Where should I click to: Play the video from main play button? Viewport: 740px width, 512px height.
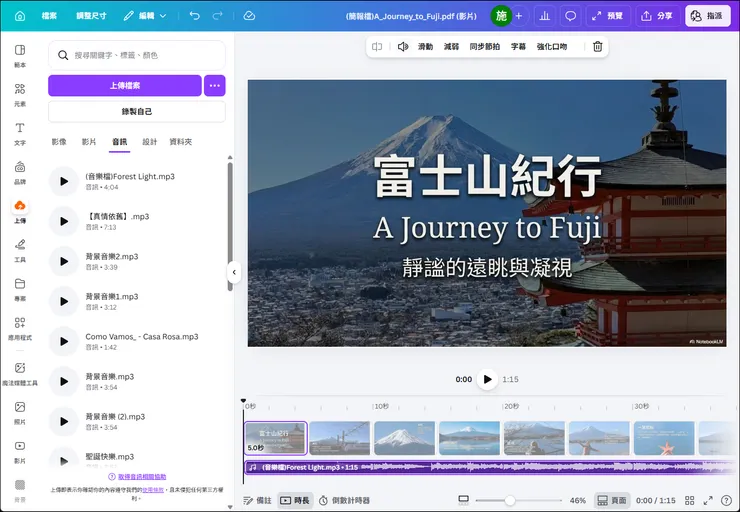click(487, 379)
